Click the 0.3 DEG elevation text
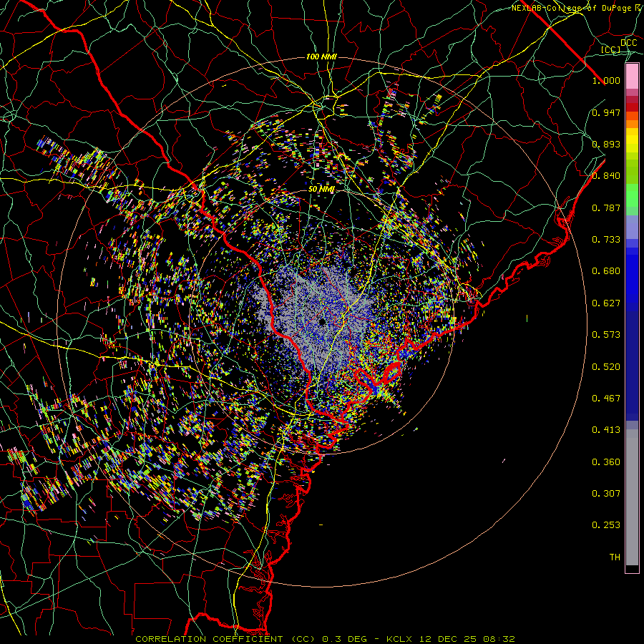The width and height of the screenshot is (644, 644). point(345,639)
